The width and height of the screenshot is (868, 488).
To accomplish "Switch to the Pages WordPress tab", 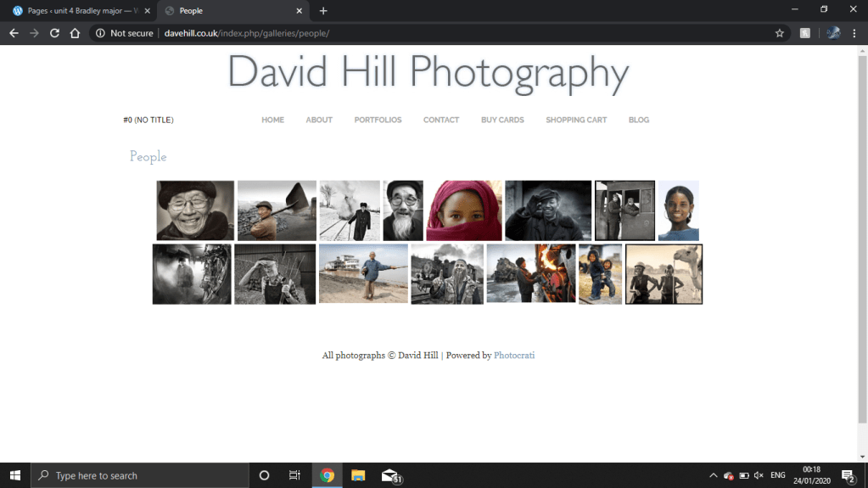I will [x=76, y=11].
